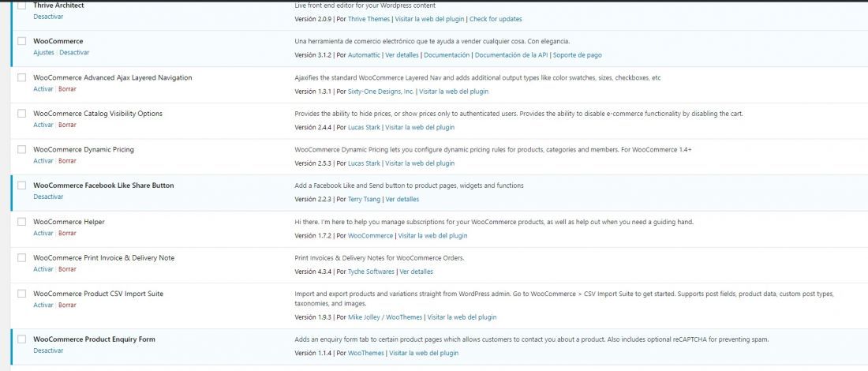Click Check for updates for Thrive Architect
The image size is (868, 371).
(x=496, y=19)
